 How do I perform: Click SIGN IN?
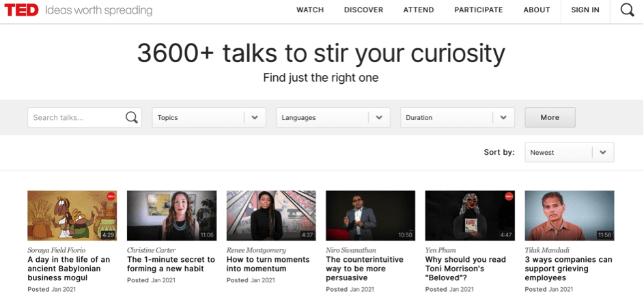tap(585, 10)
